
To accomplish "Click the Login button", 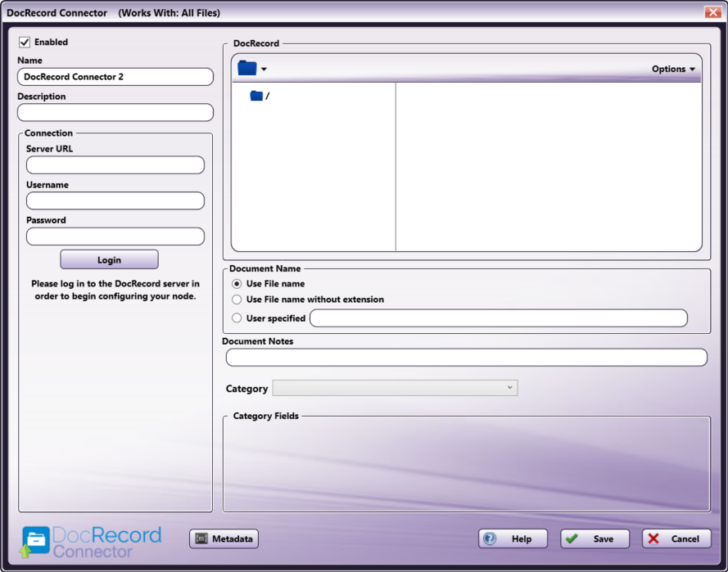I will [109, 259].
